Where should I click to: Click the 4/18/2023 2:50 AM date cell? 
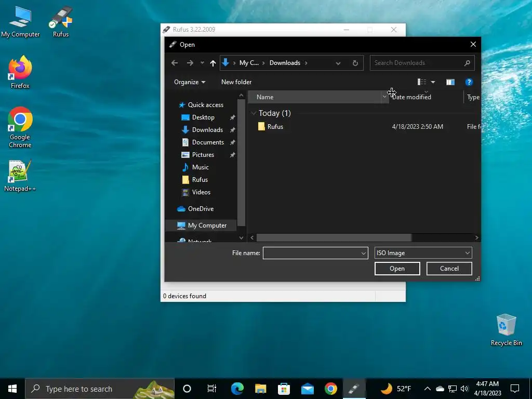[x=417, y=127]
